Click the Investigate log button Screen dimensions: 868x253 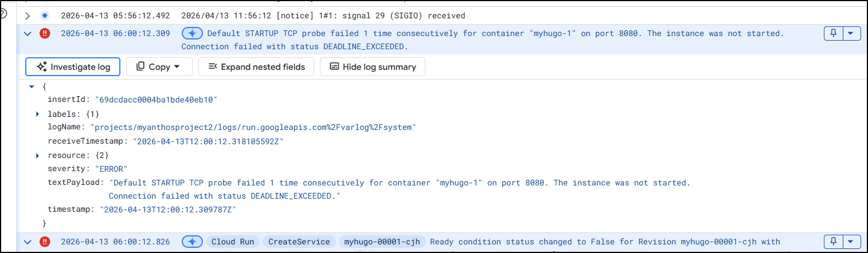72,67
